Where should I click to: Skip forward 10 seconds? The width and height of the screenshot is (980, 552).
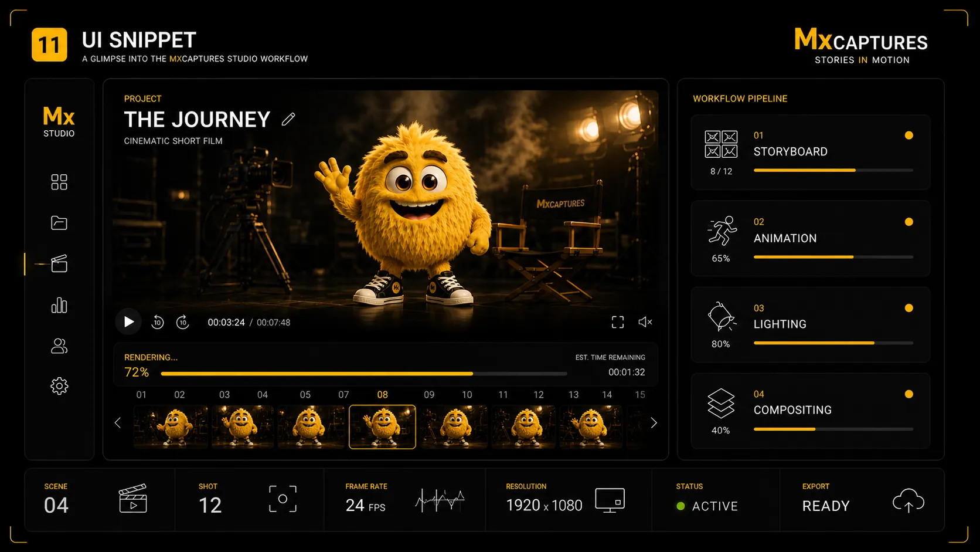tap(183, 322)
